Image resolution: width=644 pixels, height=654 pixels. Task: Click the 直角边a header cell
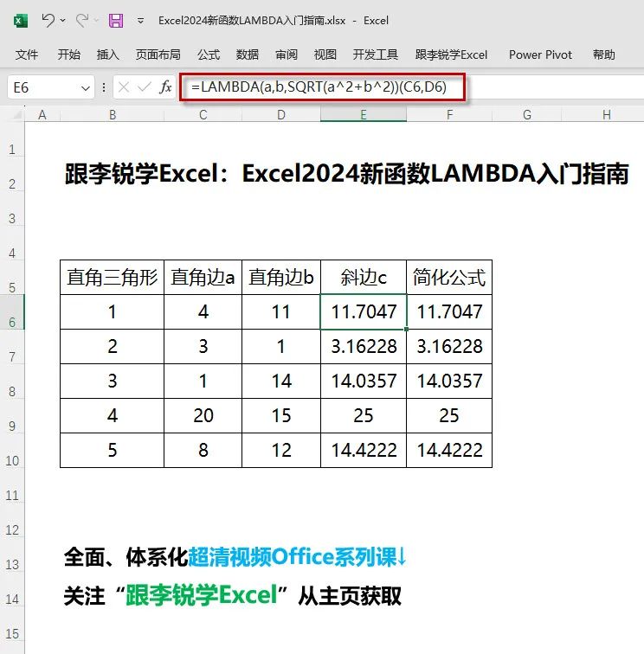tap(203, 278)
